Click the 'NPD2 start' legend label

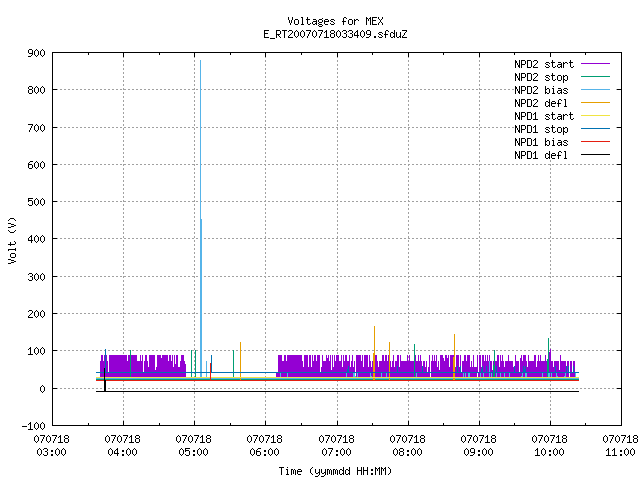544,64
